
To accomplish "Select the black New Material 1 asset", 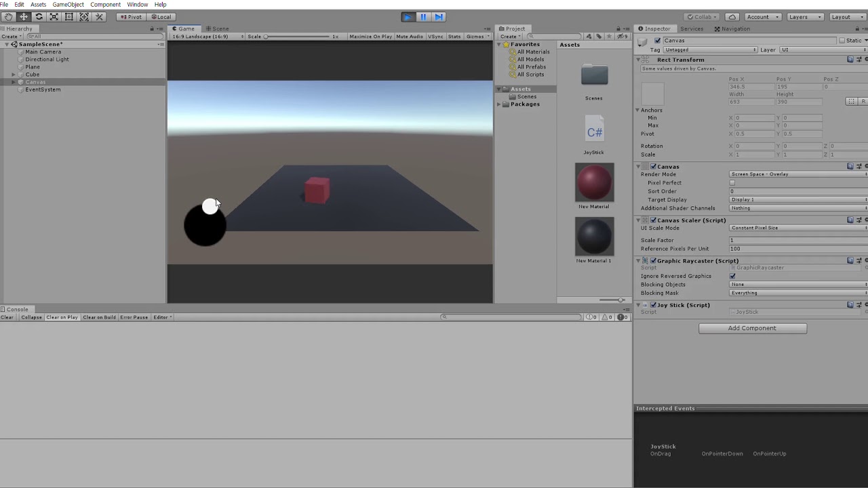I will click(x=594, y=237).
